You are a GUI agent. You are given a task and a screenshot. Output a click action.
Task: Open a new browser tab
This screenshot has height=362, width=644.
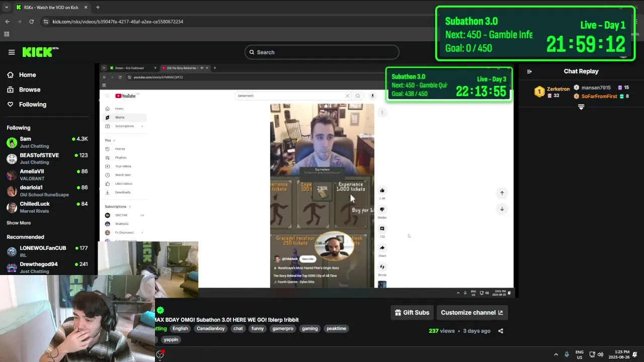98,7
